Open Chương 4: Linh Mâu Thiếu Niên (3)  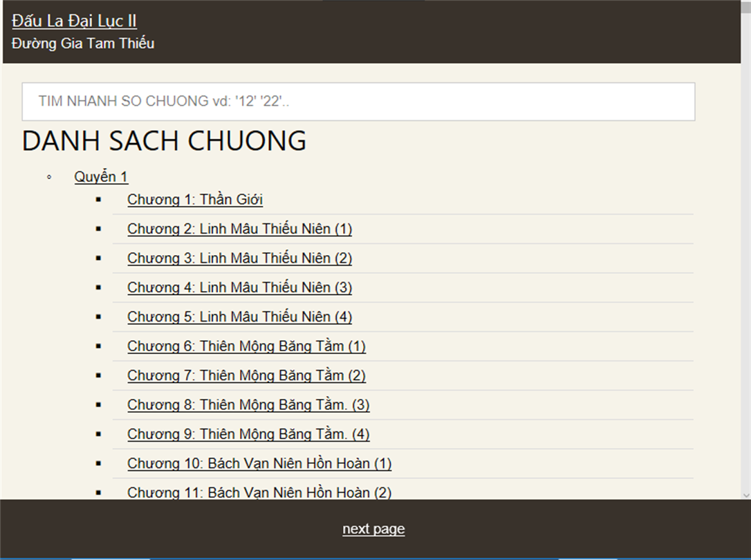coord(239,287)
